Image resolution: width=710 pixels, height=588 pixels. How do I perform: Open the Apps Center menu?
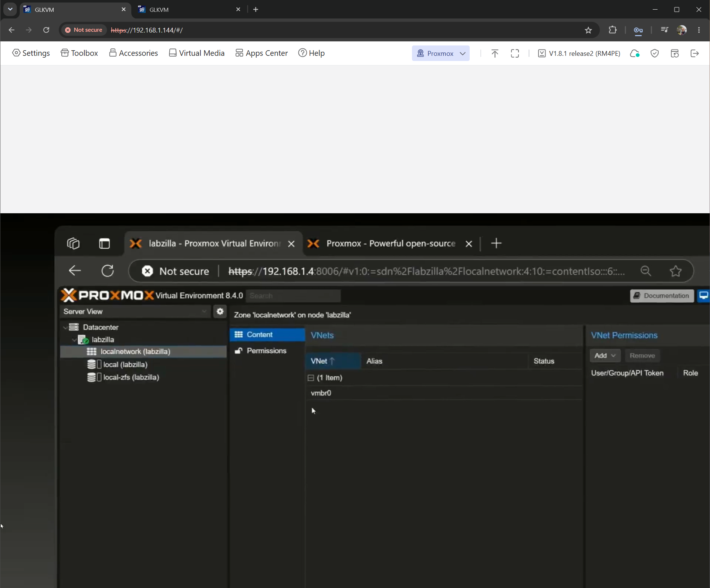(261, 53)
